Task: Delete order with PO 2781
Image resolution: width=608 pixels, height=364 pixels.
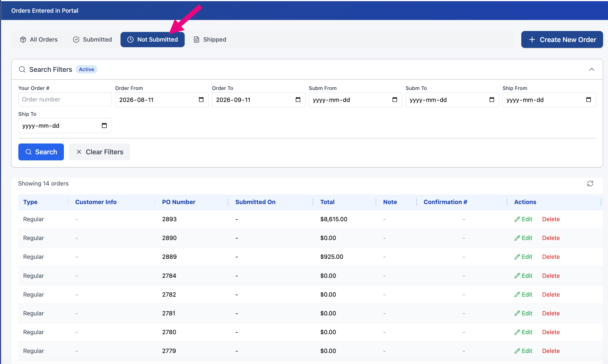Action: (551, 313)
